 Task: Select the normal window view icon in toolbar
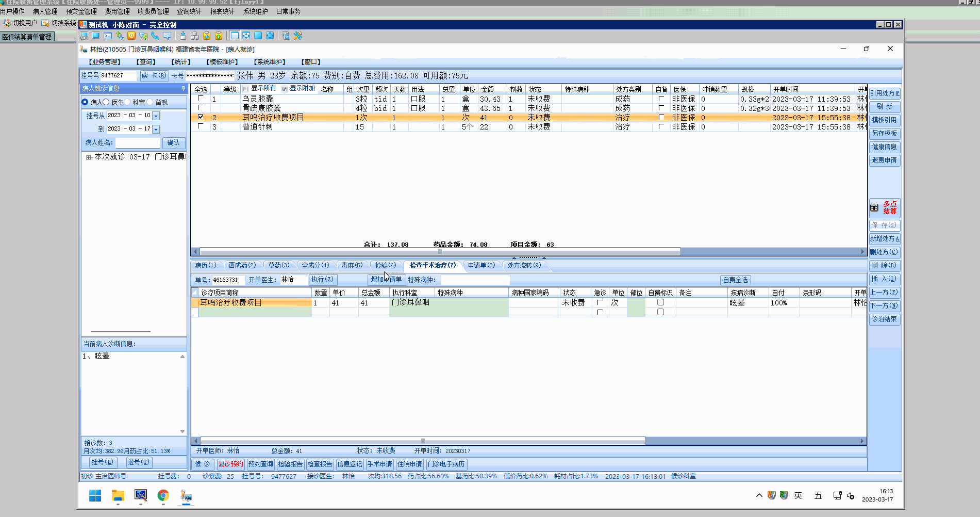235,36
